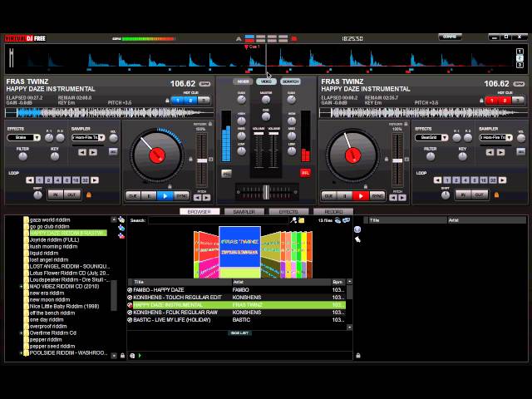This screenshot has width=532, height=399.
Task: Toggle orange loop lock on right deck
Action: pos(496,195)
